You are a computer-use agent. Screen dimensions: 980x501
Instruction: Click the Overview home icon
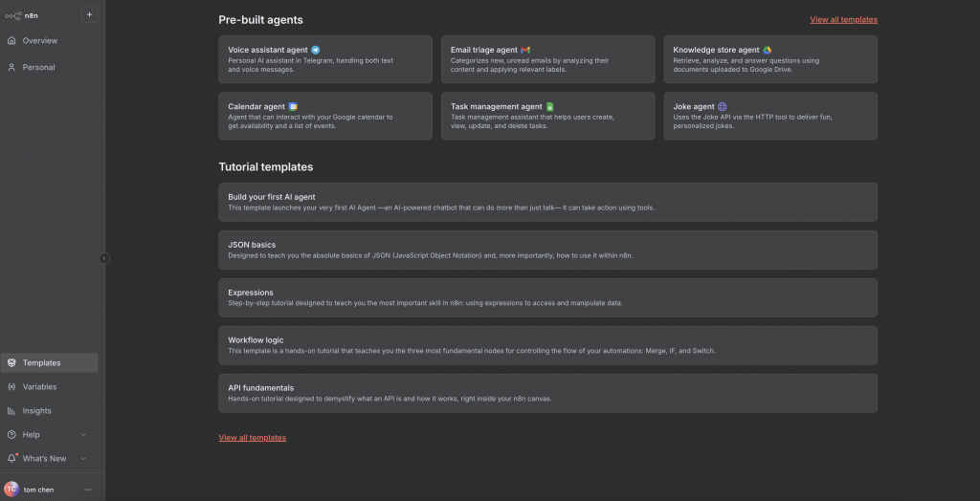(x=11, y=41)
